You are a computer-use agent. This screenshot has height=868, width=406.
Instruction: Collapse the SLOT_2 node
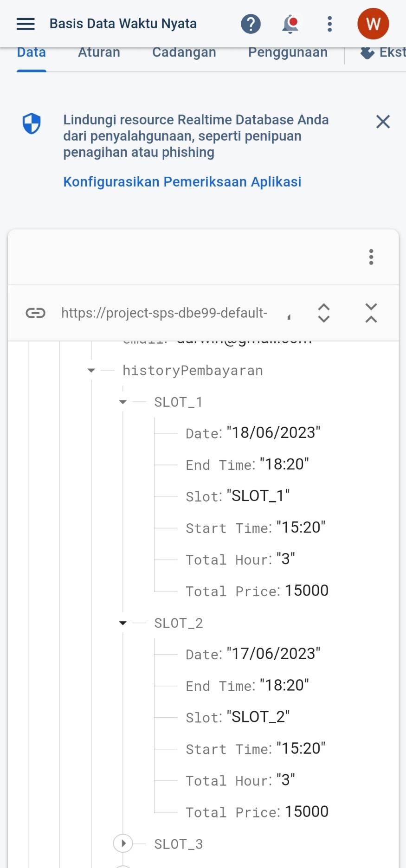(123, 623)
